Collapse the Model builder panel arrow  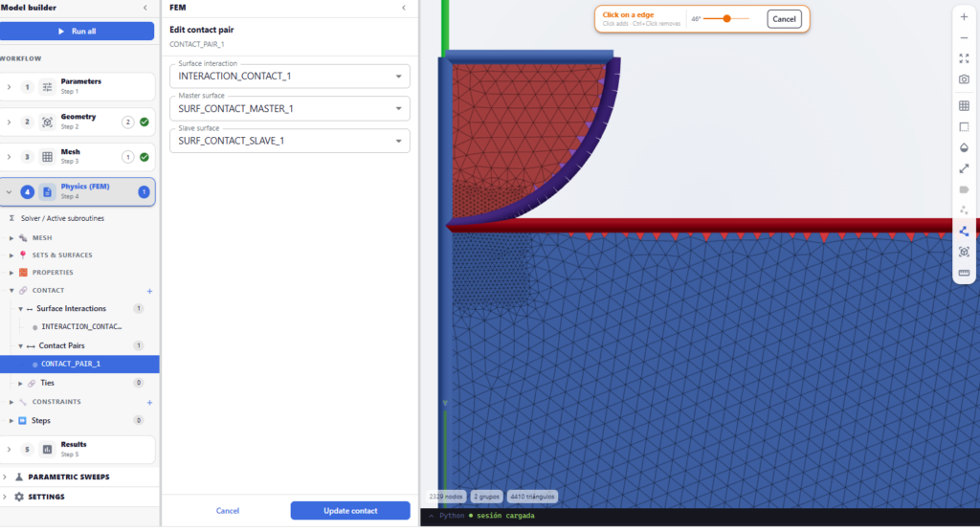point(145,8)
